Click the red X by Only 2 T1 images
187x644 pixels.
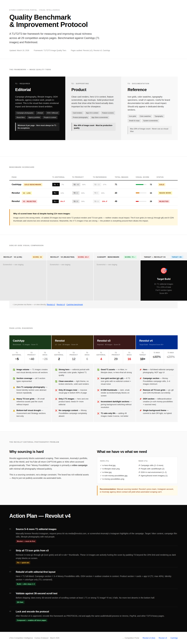56,399
